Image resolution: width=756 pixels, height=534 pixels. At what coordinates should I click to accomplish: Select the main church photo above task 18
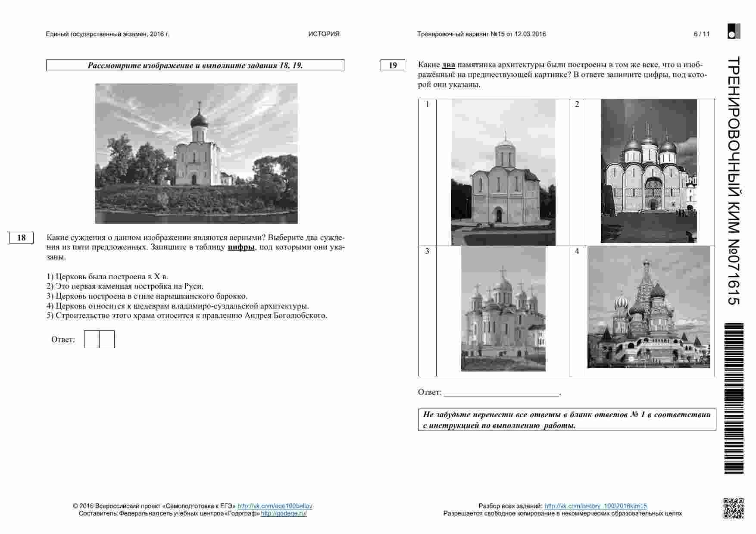196,153
